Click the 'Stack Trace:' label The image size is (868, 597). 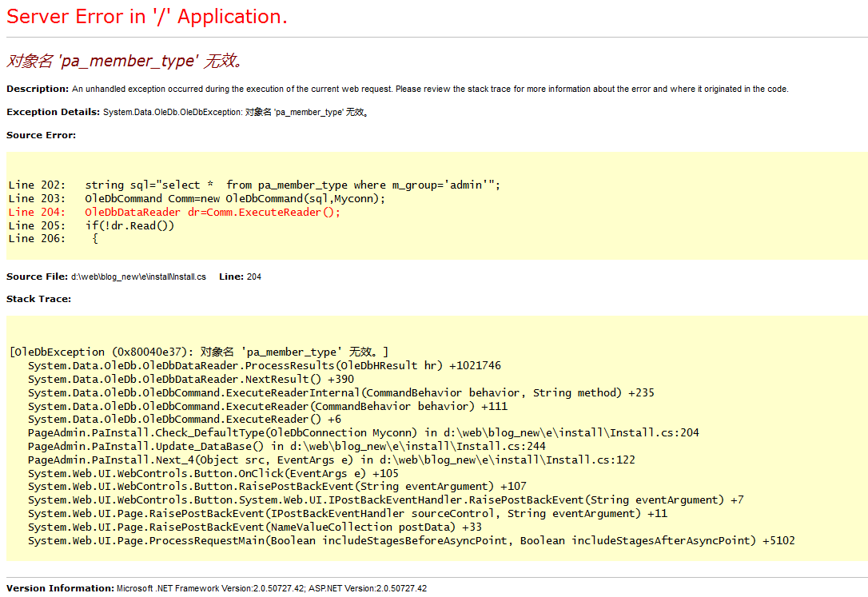pos(38,299)
